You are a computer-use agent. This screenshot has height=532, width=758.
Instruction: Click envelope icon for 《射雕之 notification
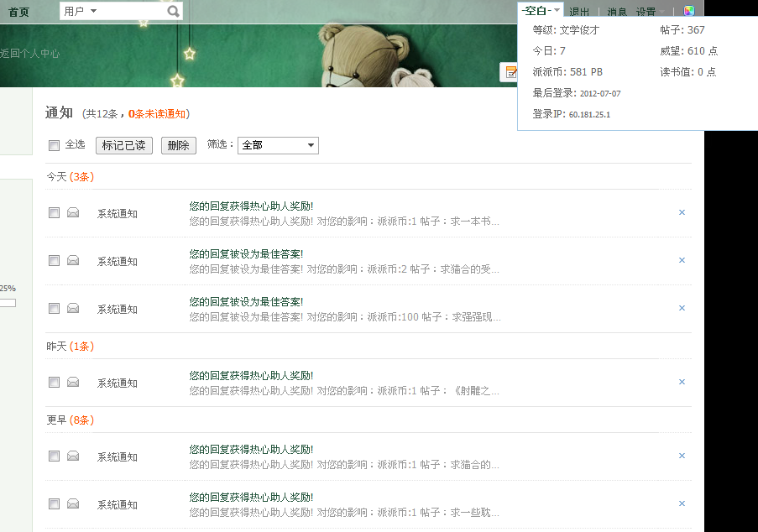coord(73,382)
